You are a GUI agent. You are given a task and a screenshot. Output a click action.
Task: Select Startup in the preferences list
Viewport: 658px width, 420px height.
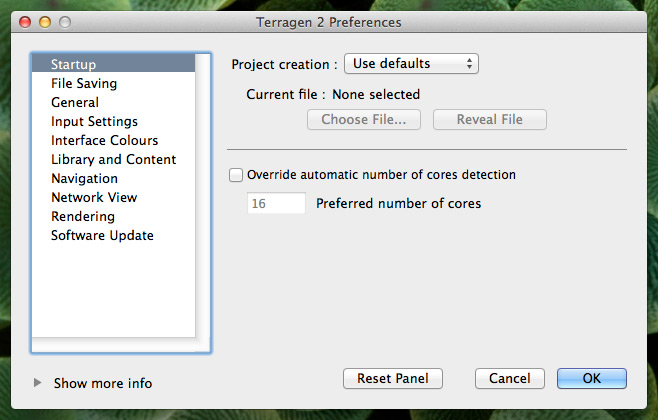pyautogui.click(x=113, y=64)
